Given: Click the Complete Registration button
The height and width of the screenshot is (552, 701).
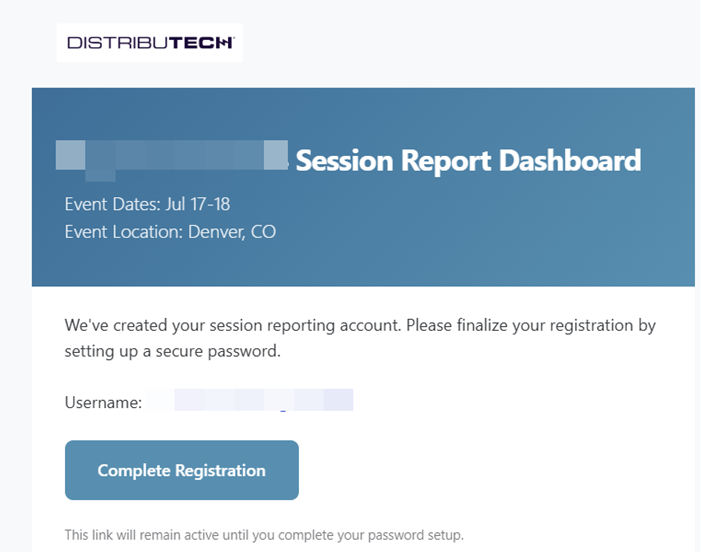Looking at the screenshot, I should click(x=182, y=470).
